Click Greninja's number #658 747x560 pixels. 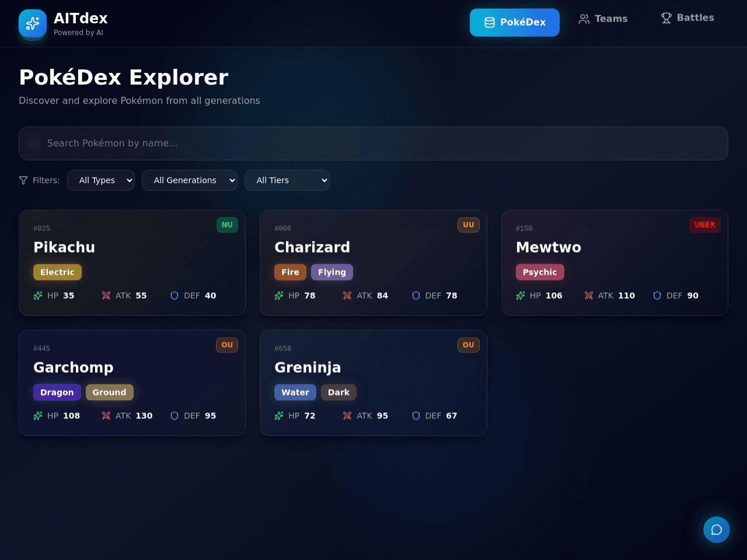click(x=282, y=349)
